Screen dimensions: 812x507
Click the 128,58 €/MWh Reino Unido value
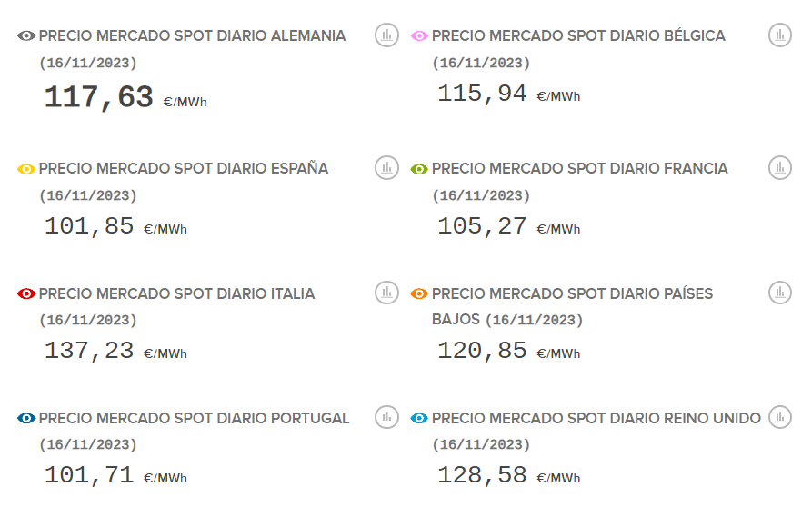tap(482, 475)
